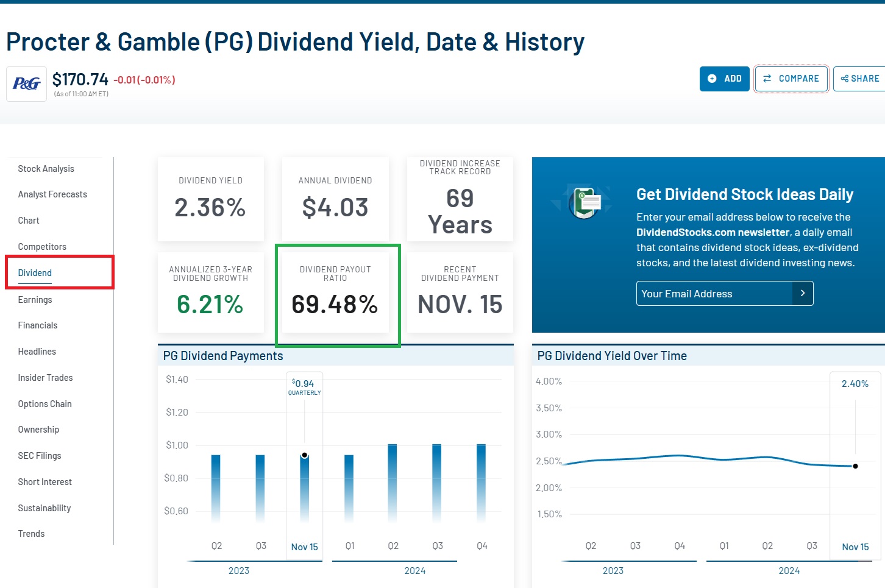Navigate to Options Chain
This screenshot has height=588, width=885.
click(x=45, y=404)
